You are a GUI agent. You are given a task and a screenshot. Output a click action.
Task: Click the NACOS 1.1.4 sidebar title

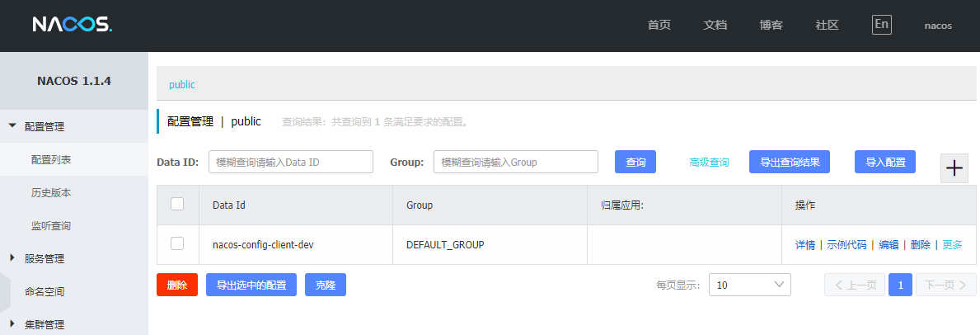(73, 81)
